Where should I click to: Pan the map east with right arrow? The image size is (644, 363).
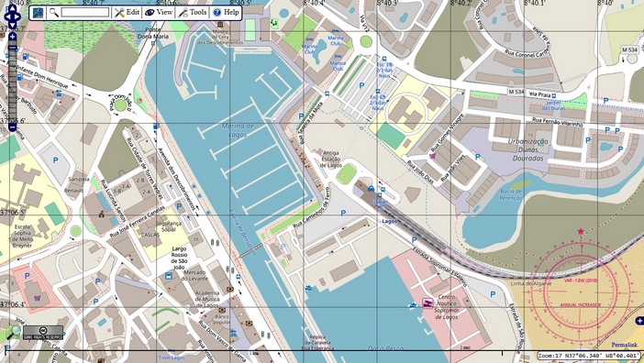click(x=18, y=17)
